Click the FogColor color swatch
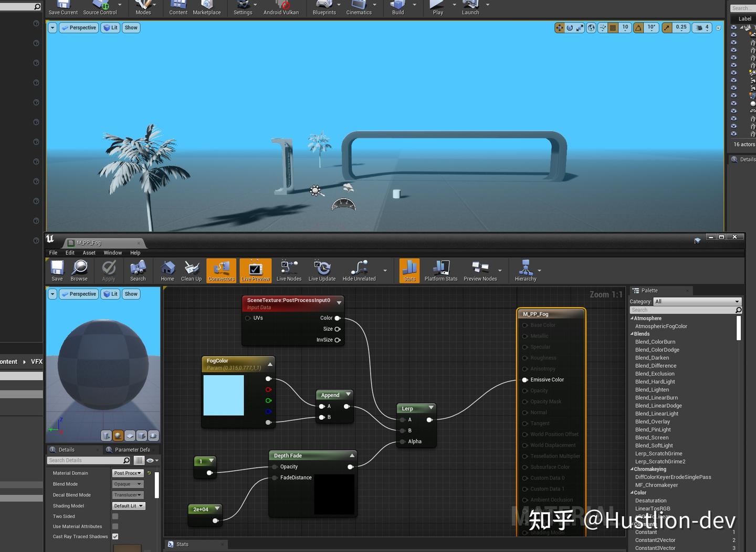 click(223, 395)
